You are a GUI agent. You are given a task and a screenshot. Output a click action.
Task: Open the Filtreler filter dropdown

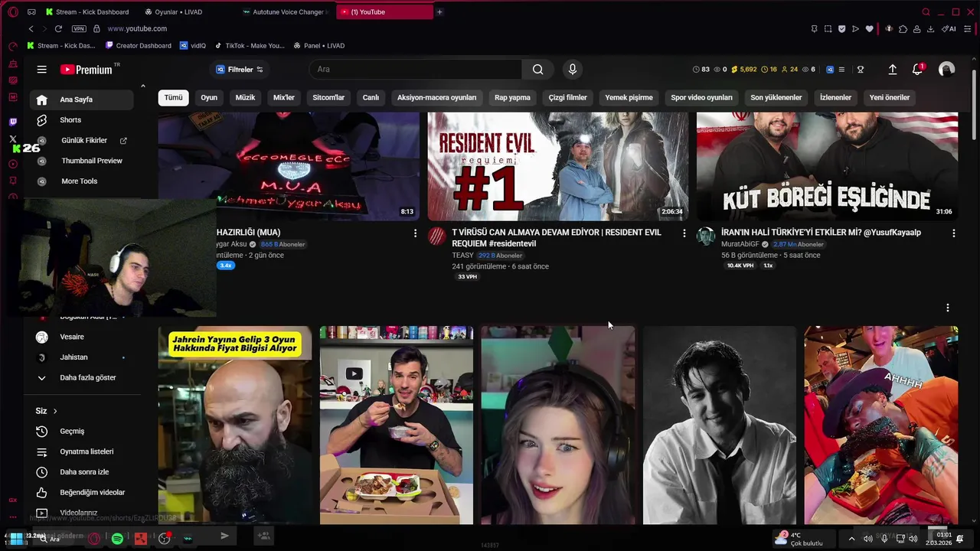240,70
